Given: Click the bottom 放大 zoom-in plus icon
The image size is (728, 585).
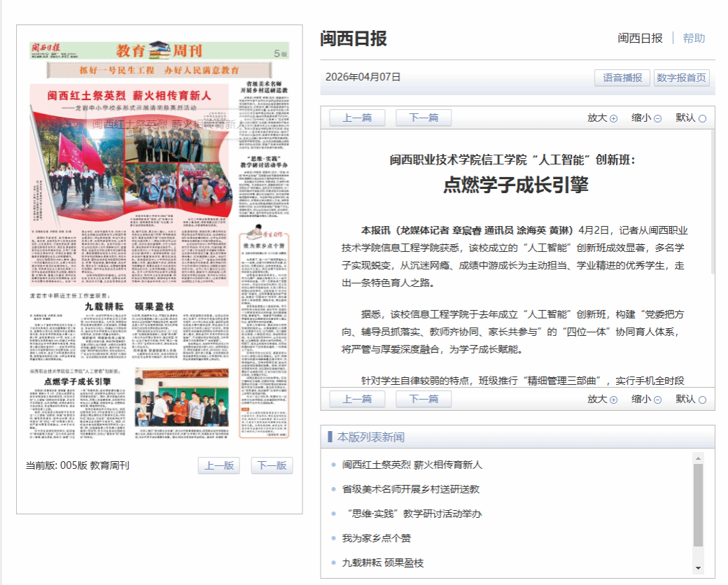Looking at the screenshot, I should pyautogui.click(x=614, y=400).
